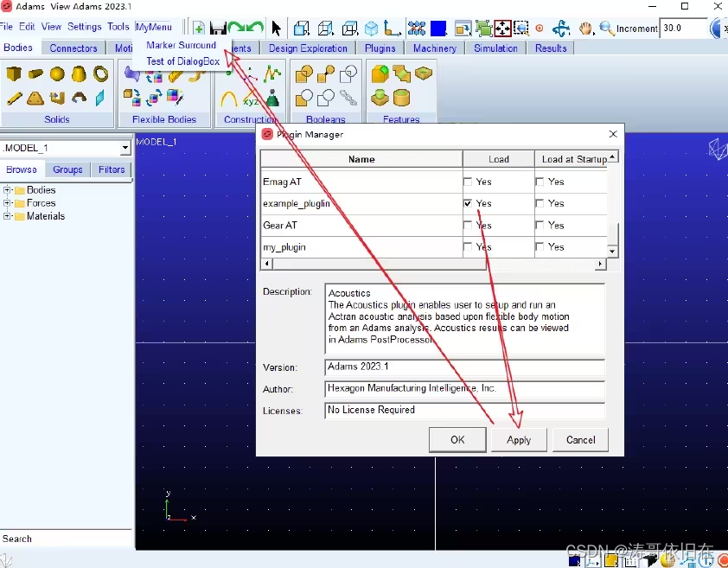This screenshot has width=728, height=568.
Task: Select the Revolution solid tool
Action: [x=79, y=98]
